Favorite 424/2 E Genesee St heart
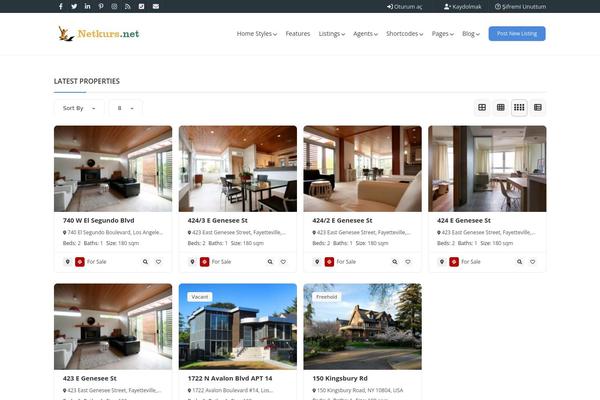The height and width of the screenshot is (400, 600). pyautogui.click(x=408, y=262)
